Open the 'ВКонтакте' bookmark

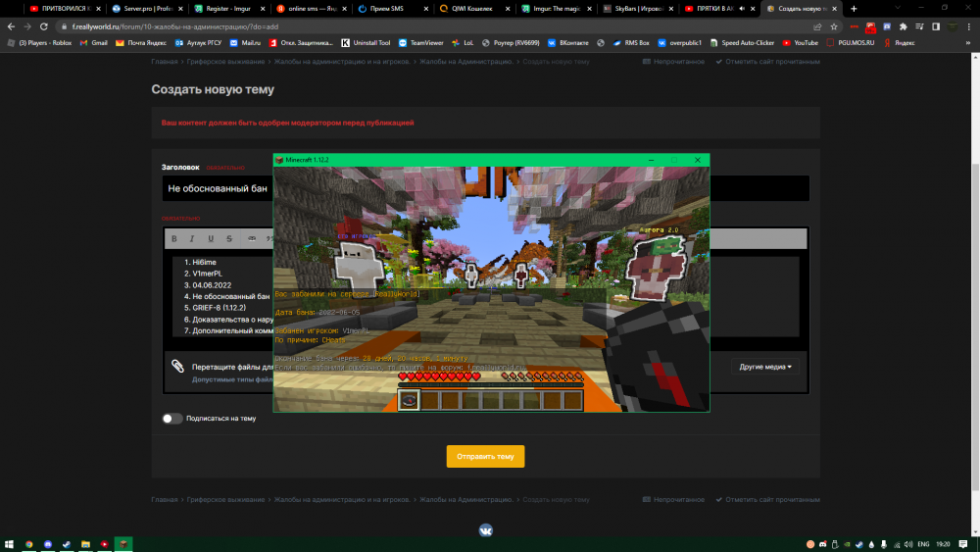pos(566,43)
